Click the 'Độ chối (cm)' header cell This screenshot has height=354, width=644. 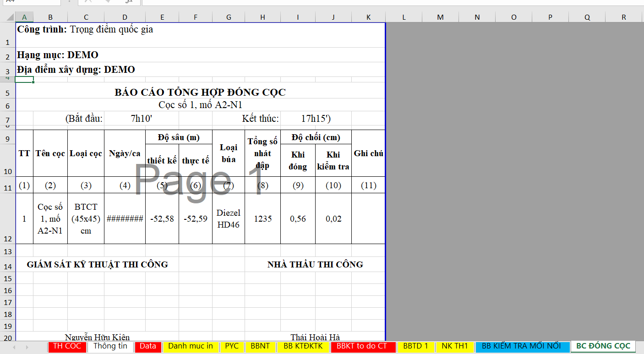[x=316, y=137]
